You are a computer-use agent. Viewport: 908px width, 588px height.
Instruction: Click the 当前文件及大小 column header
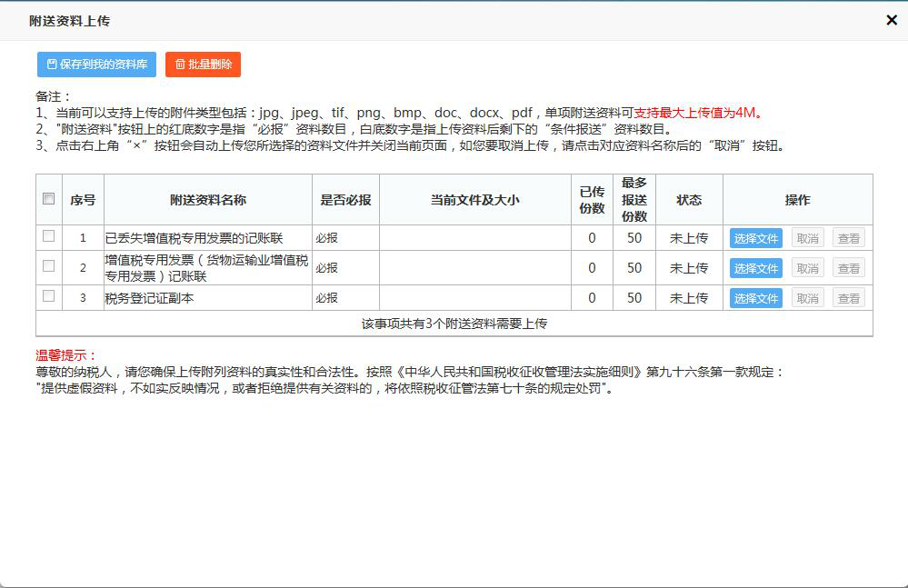coord(474,200)
